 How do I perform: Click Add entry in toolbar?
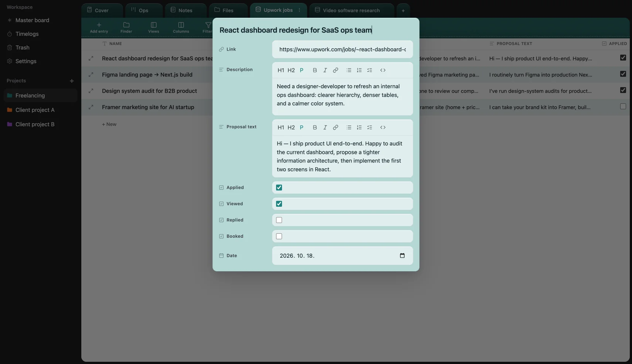tap(99, 28)
